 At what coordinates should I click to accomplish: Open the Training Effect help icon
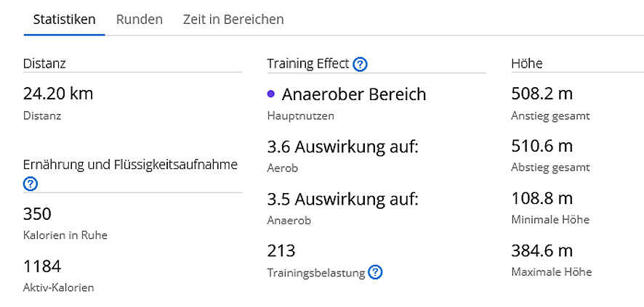coord(361,65)
